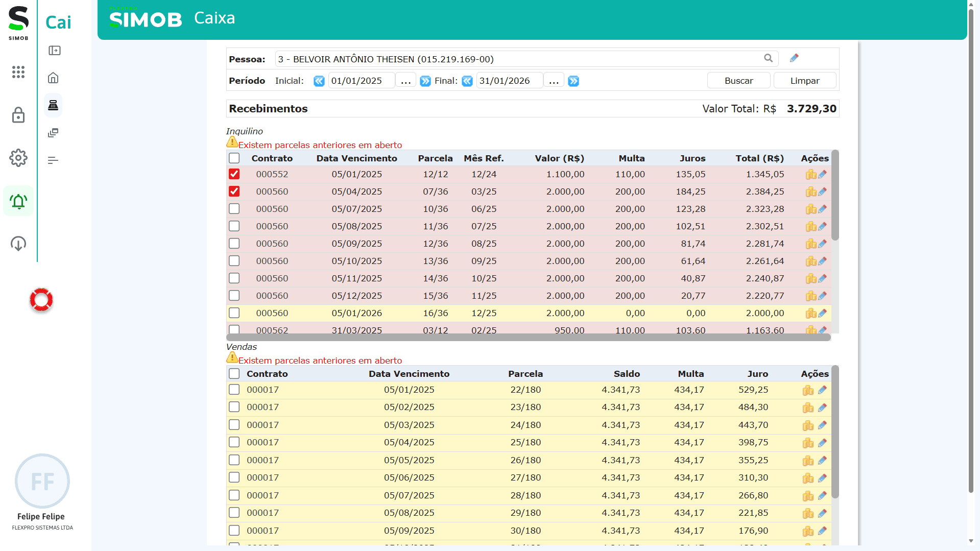The image size is (980, 551).
Task: Open date picker for Final date
Action: (x=554, y=81)
